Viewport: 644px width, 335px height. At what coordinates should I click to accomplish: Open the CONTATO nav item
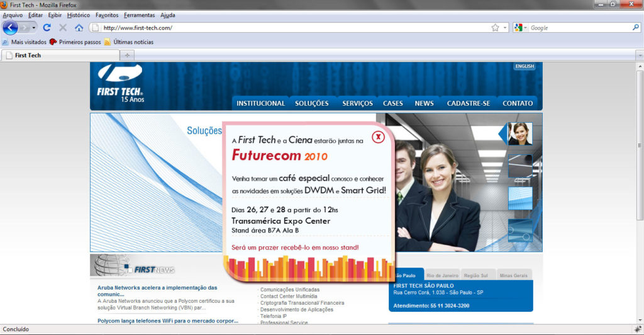click(x=518, y=103)
